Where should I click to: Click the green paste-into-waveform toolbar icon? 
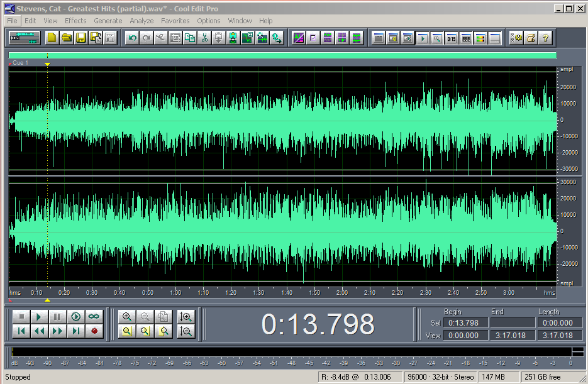(x=233, y=38)
